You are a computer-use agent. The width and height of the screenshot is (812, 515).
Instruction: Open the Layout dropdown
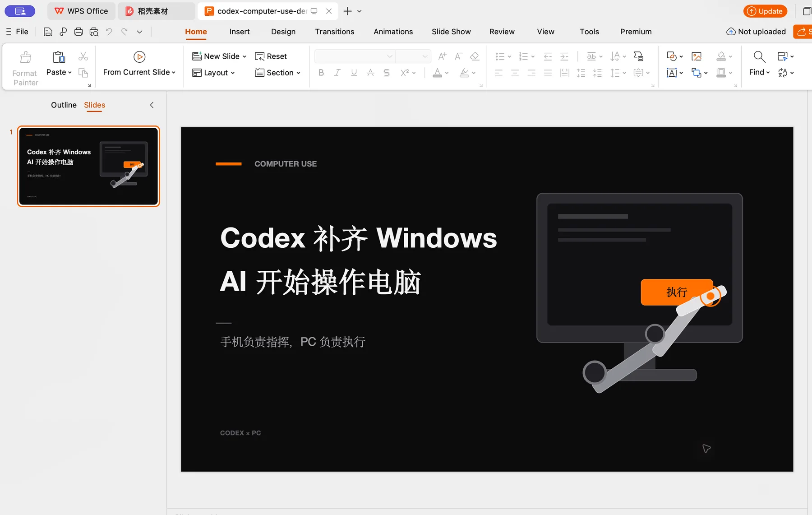pos(213,73)
